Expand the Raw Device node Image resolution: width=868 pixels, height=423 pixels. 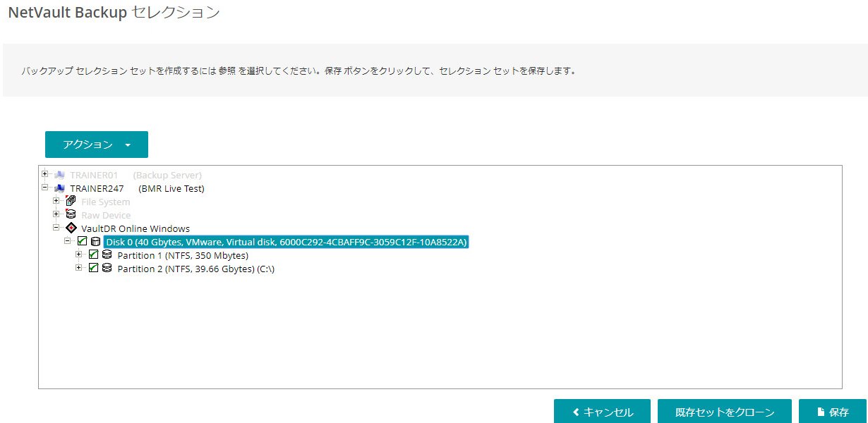click(x=56, y=214)
